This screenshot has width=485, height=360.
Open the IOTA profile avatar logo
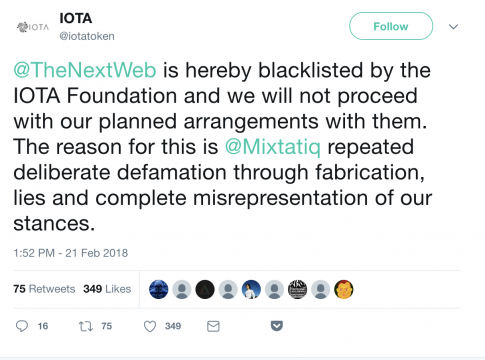pyautogui.click(x=33, y=27)
